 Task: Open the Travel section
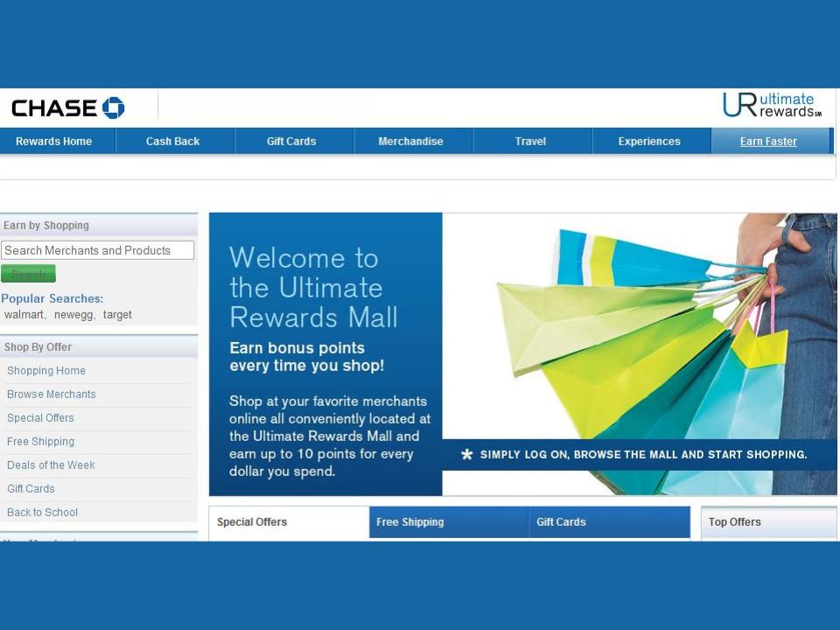530,142
